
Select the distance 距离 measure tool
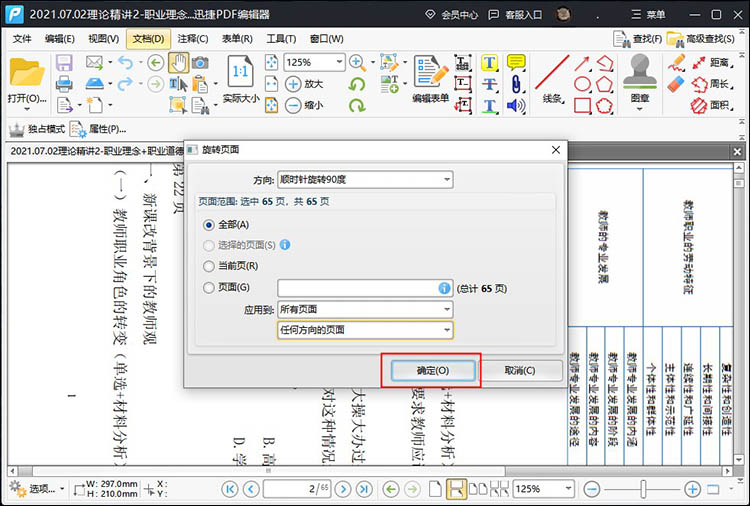(712, 62)
